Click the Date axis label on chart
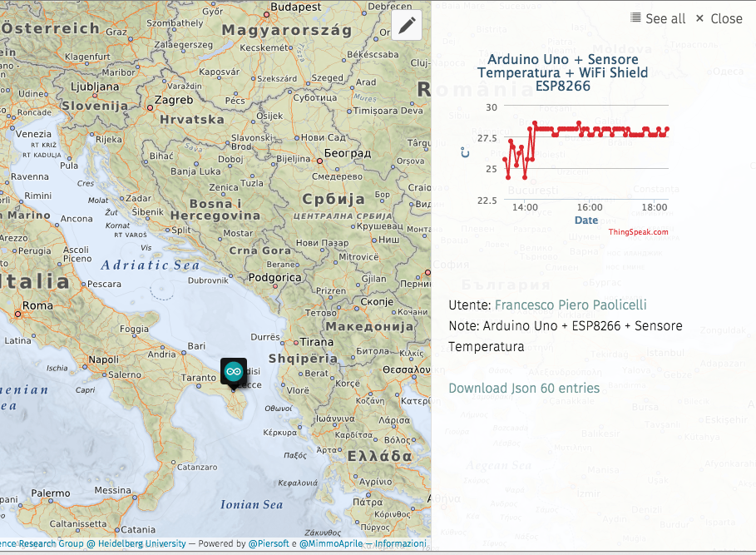 (x=586, y=221)
